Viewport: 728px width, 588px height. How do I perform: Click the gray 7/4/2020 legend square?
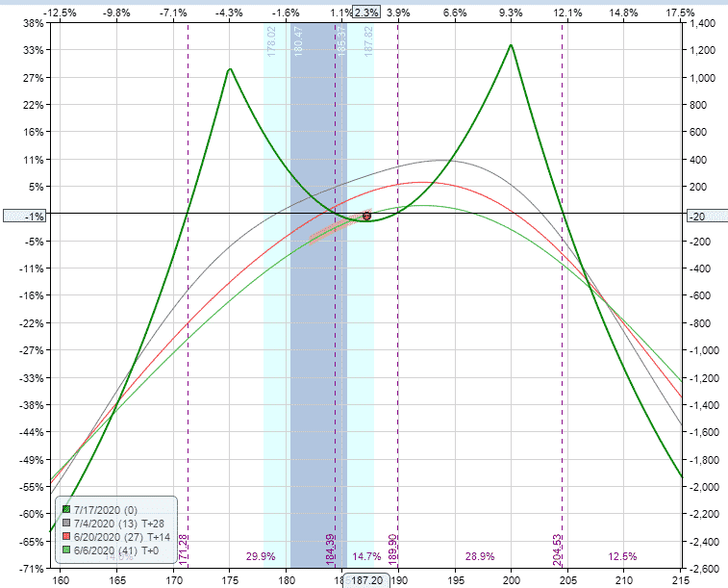click(65, 523)
